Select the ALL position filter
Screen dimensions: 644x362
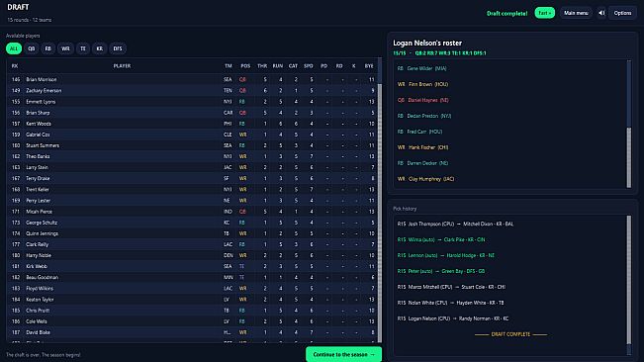click(x=14, y=48)
